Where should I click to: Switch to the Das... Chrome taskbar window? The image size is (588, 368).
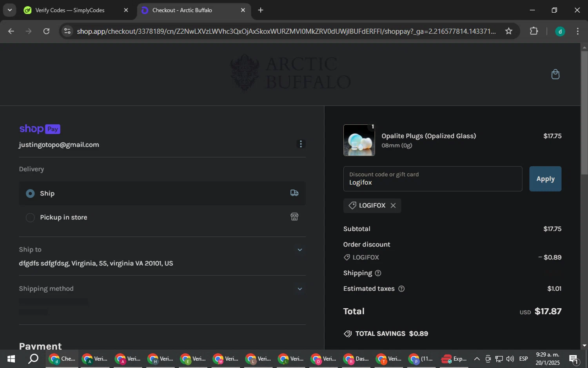click(356, 359)
